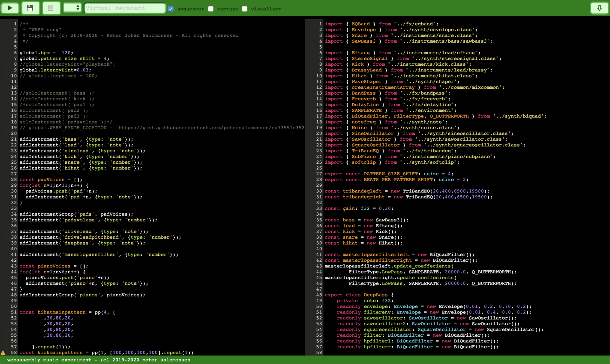Click the 'global.pattern_size_shift = 4;' line

64,58
